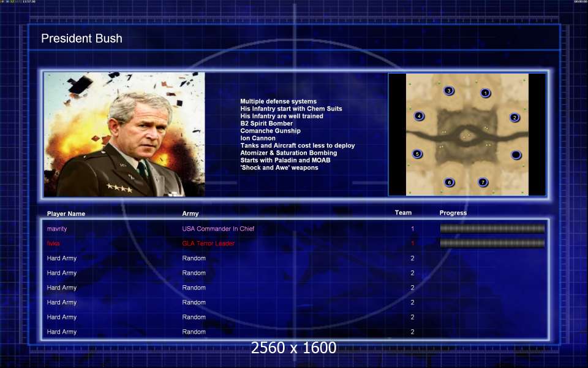Click the GLA Terror Leader army entry
Viewport: 588px width, 368px height.
pos(208,243)
